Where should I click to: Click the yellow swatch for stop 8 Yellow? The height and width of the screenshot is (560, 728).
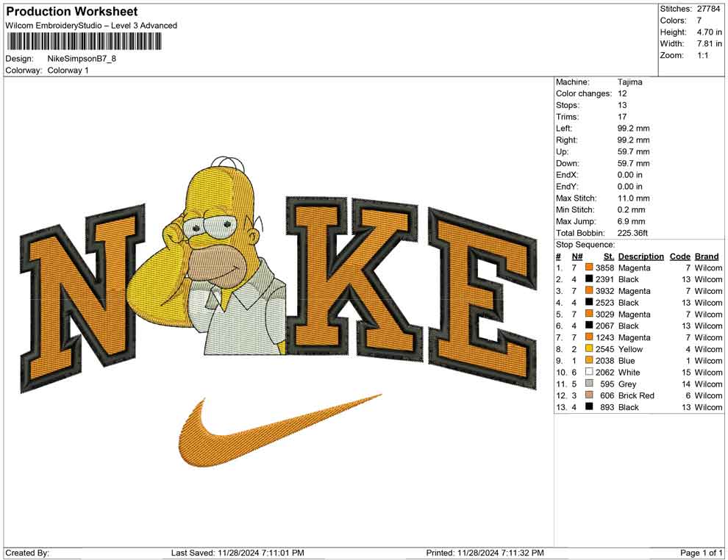[x=589, y=349]
